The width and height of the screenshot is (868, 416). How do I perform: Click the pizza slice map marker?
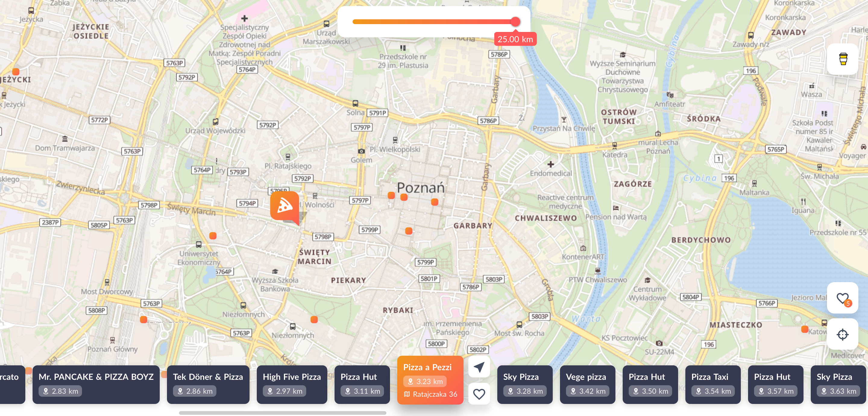(285, 206)
